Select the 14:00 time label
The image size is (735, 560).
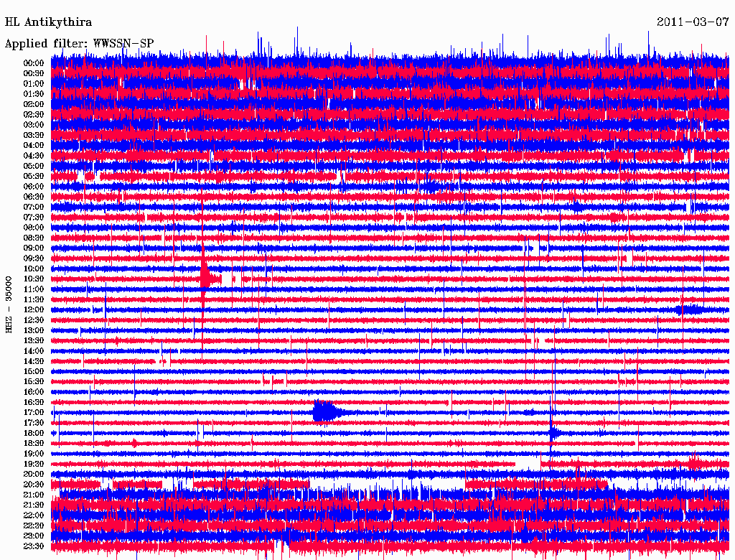[x=34, y=350]
